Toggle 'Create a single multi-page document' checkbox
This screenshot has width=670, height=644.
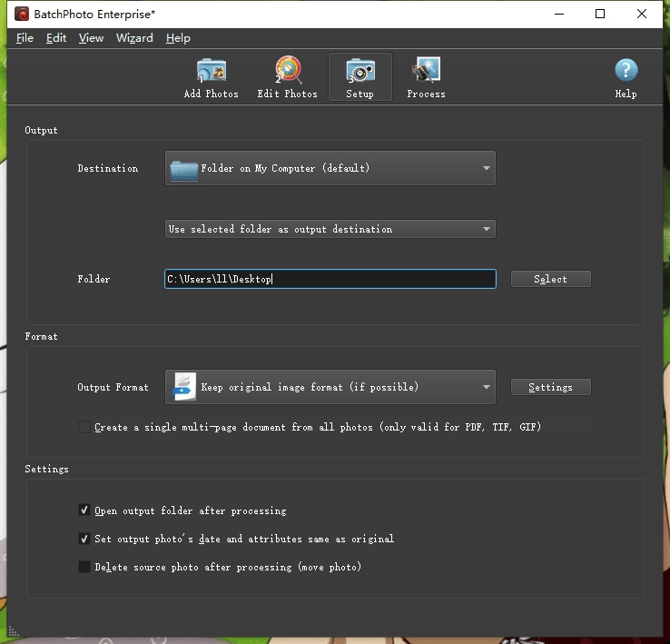click(x=84, y=427)
